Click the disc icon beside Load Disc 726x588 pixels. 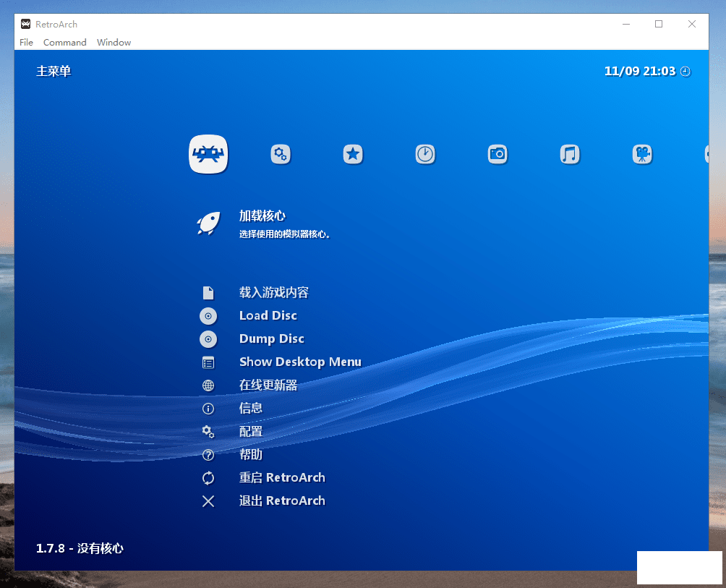point(208,316)
